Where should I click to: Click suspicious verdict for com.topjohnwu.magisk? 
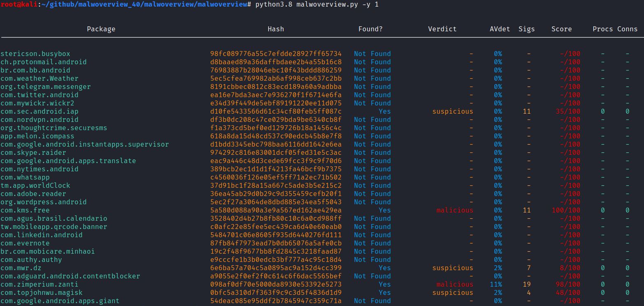tap(453, 292)
